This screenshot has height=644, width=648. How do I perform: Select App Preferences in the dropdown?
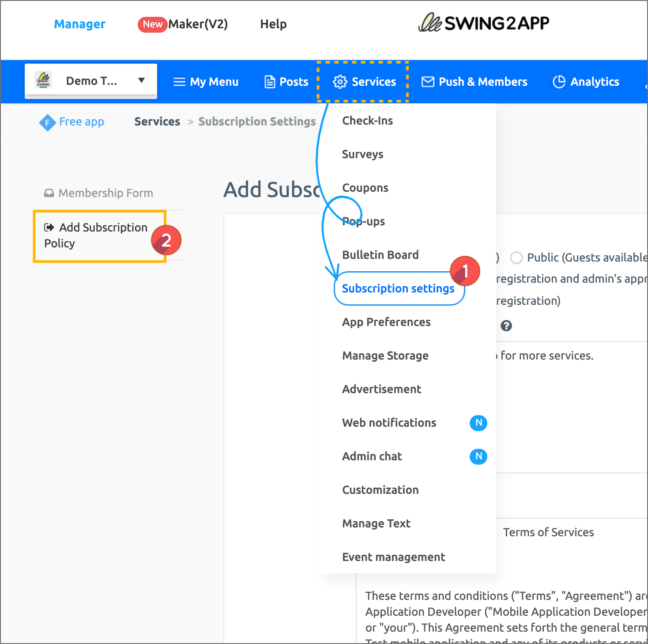tap(386, 322)
